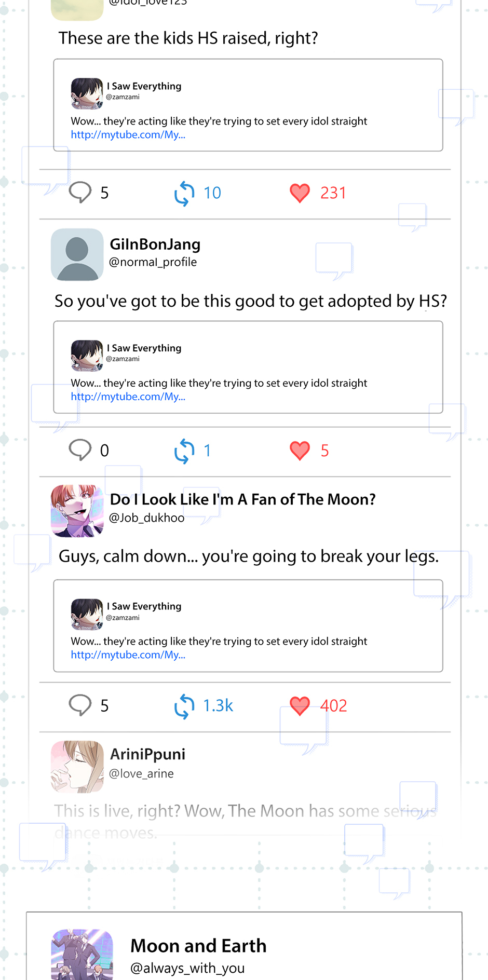Image resolution: width=488 pixels, height=980 pixels.
Task: Open AriniPpuni's profile avatar
Action: pos(77,767)
